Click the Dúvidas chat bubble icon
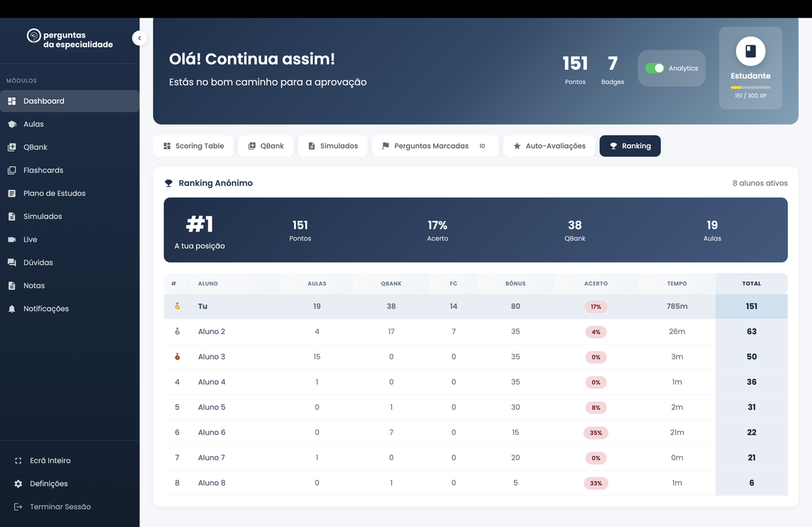Viewport: 812px width, 527px height. point(12,262)
